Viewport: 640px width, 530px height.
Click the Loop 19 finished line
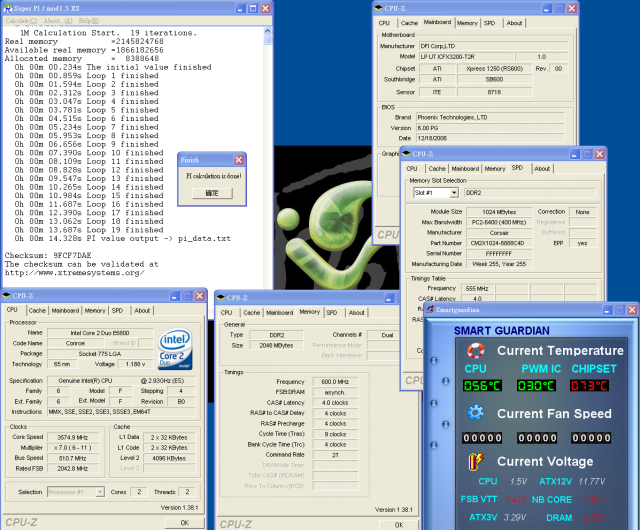89,230
